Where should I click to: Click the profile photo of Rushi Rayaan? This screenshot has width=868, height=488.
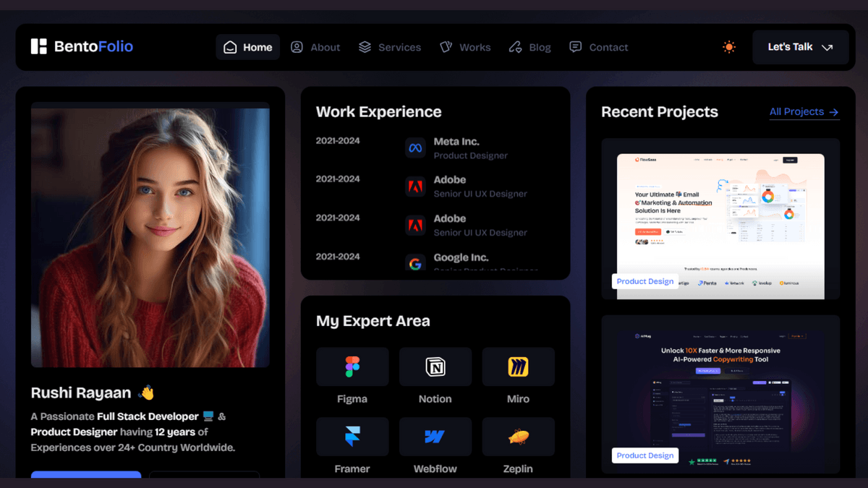(150, 234)
